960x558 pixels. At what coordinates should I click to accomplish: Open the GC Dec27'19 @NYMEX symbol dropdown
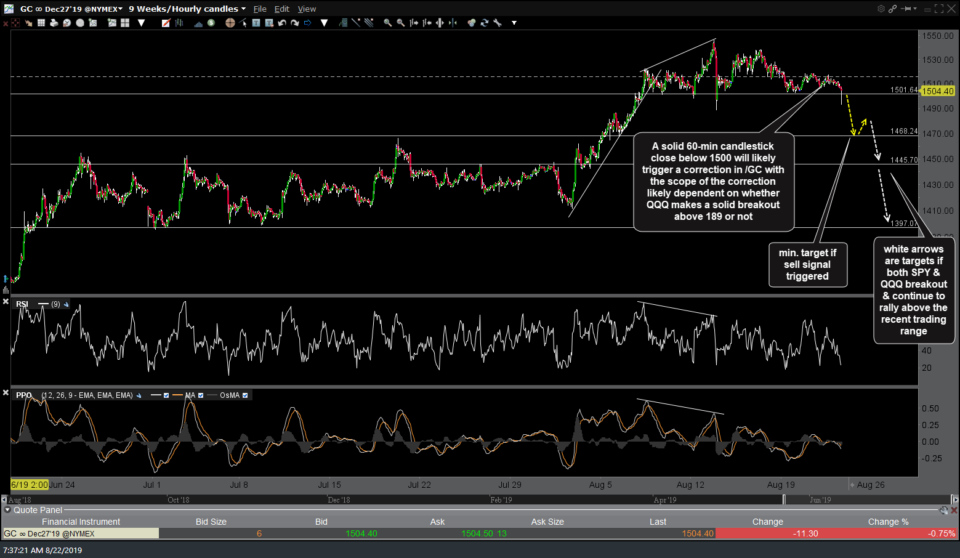tap(70, 9)
